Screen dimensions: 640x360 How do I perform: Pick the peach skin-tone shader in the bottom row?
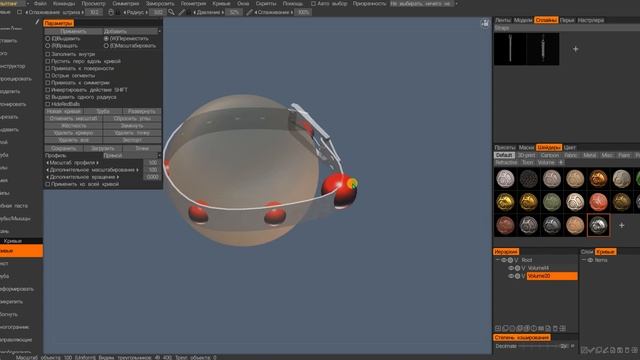pyautogui.click(x=575, y=225)
